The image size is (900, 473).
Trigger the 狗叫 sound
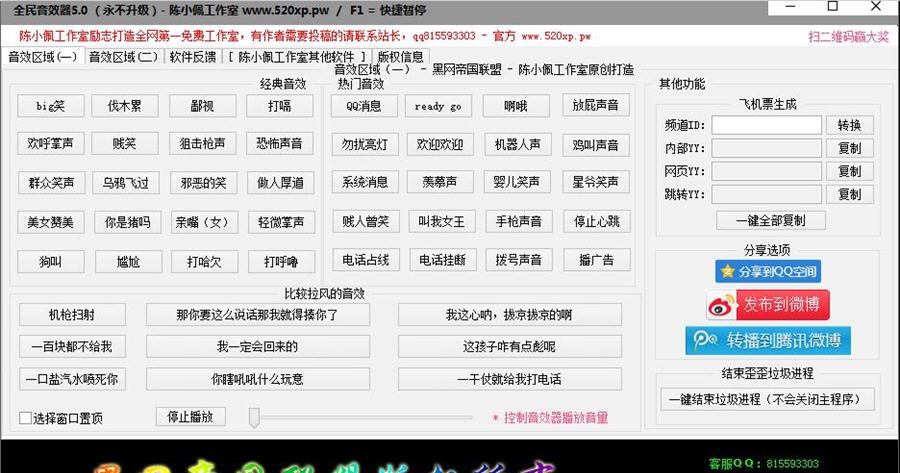[x=51, y=262]
